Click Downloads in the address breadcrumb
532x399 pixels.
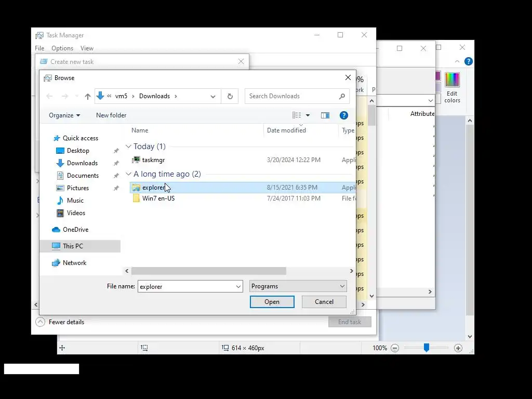154,96
